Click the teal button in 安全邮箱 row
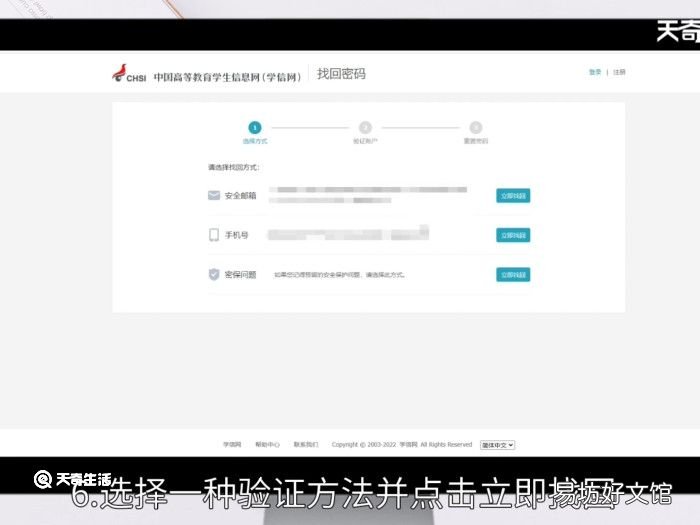700x525 pixels. click(x=513, y=196)
